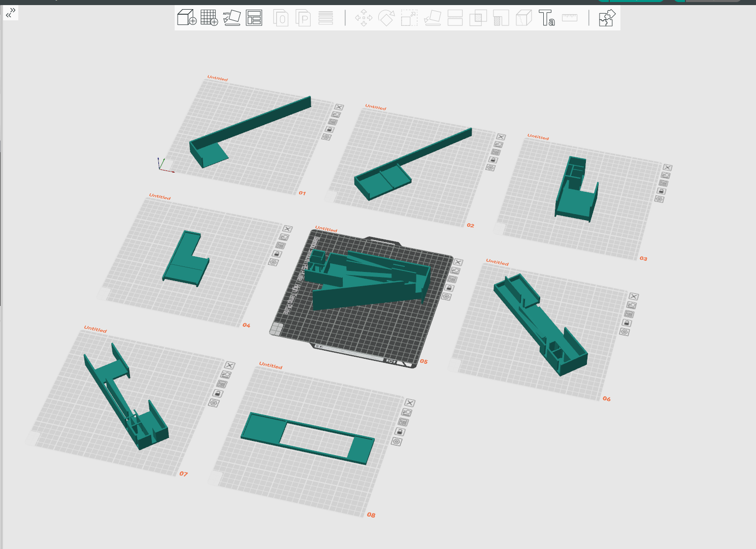Auto orient the objects on plate 04

284,237
